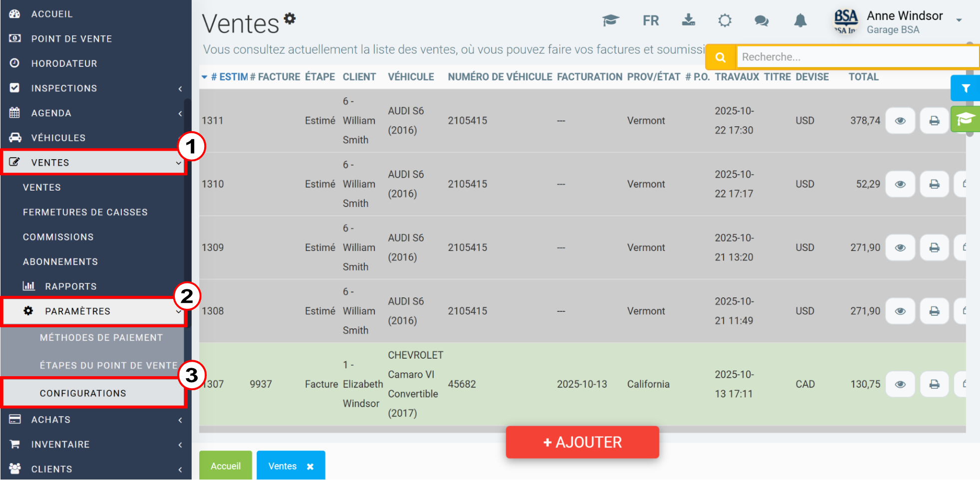Sort by the CLIENT column header
This screenshot has width=980, height=480.
click(359, 77)
